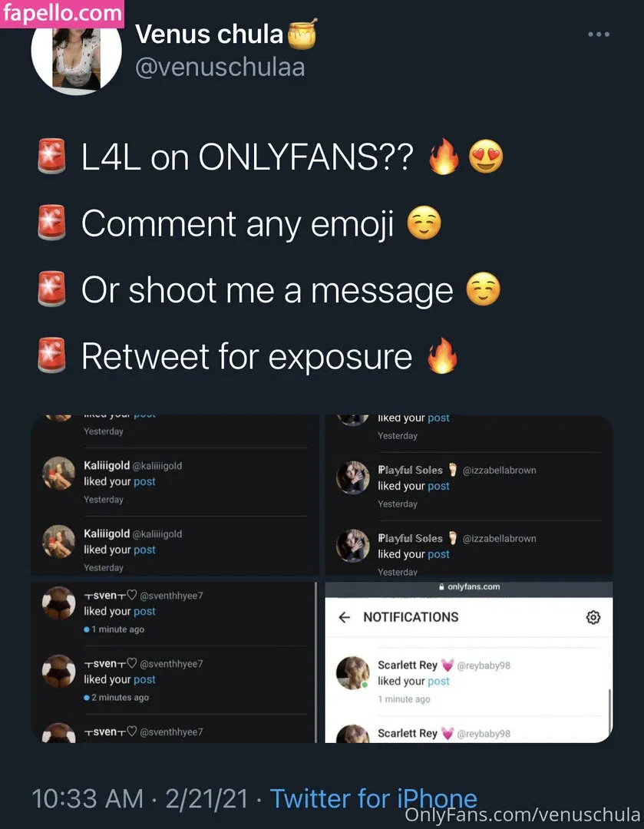Click the 10:33 AM · 2/21/21 timestamp
Image resolution: width=644 pixels, height=829 pixels.
point(140,799)
